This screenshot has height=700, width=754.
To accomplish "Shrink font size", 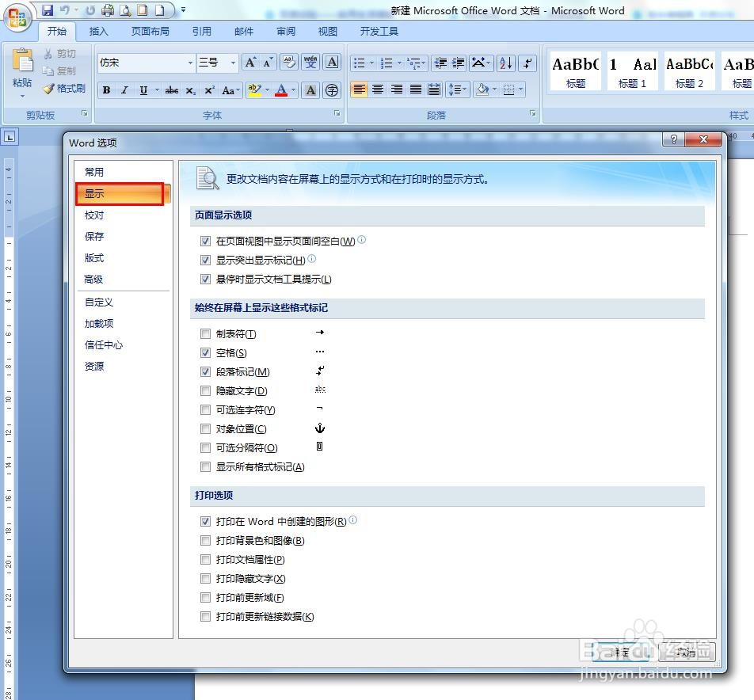I will (x=268, y=63).
